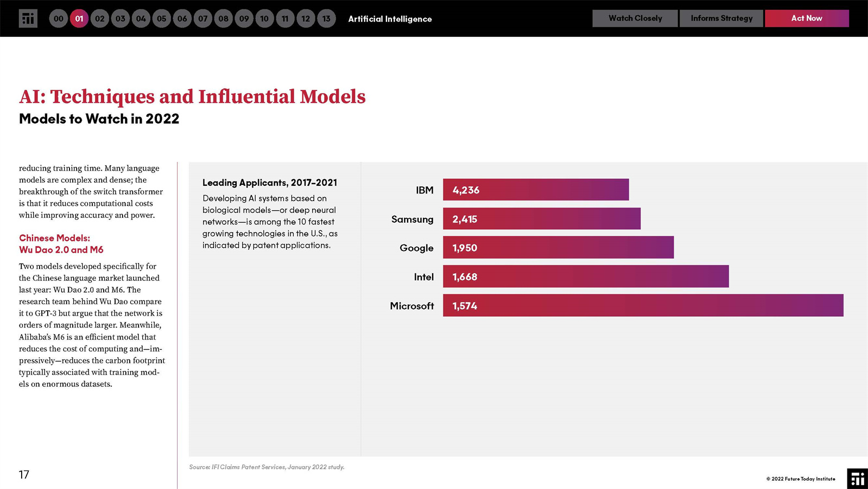Click the IFI Claims source footnote
Image resolution: width=868 pixels, height=489 pixels.
click(x=267, y=467)
